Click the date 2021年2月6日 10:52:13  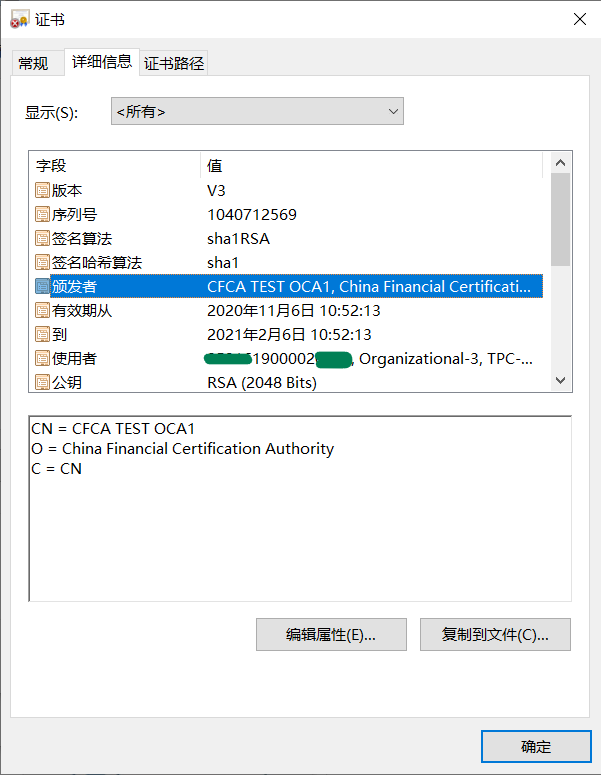pyautogui.click(x=289, y=334)
